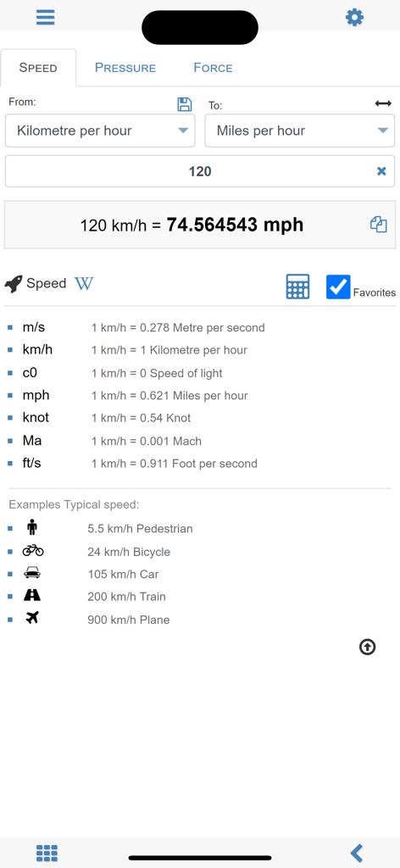Viewport: 400px width, 868px height.
Task: Focus the value field showing 120
Action: (x=200, y=171)
